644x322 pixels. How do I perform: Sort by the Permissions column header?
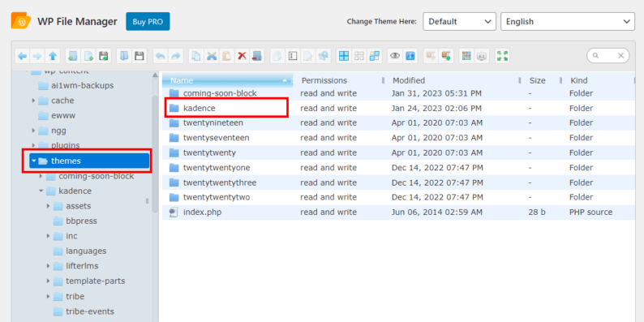[339, 80]
